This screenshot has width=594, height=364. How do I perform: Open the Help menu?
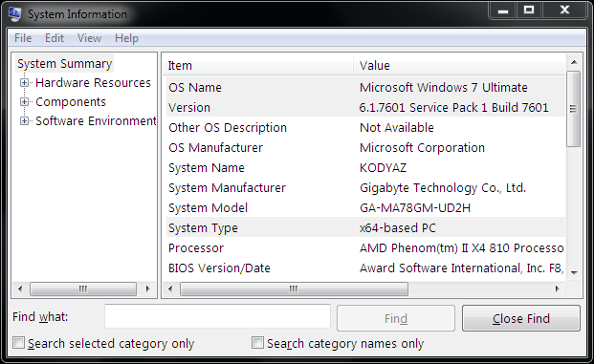pyautogui.click(x=126, y=38)
